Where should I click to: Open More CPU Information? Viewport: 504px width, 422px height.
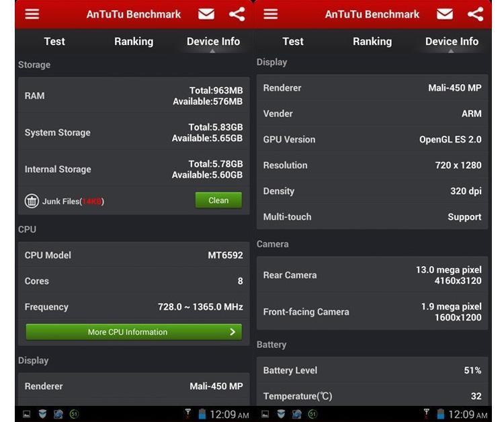[134, 332]
